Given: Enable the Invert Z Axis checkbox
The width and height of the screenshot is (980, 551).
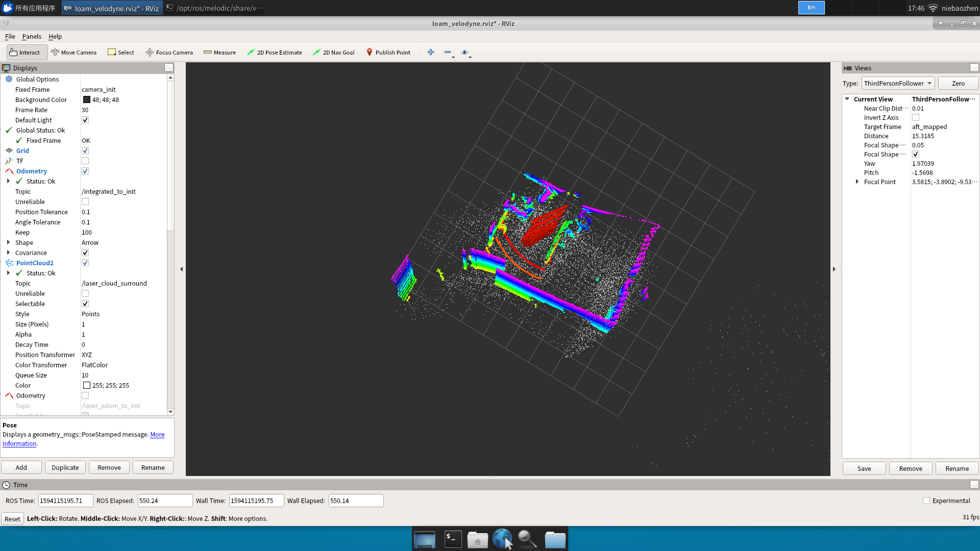Looking at the screenshot, I should pos(915,117).
